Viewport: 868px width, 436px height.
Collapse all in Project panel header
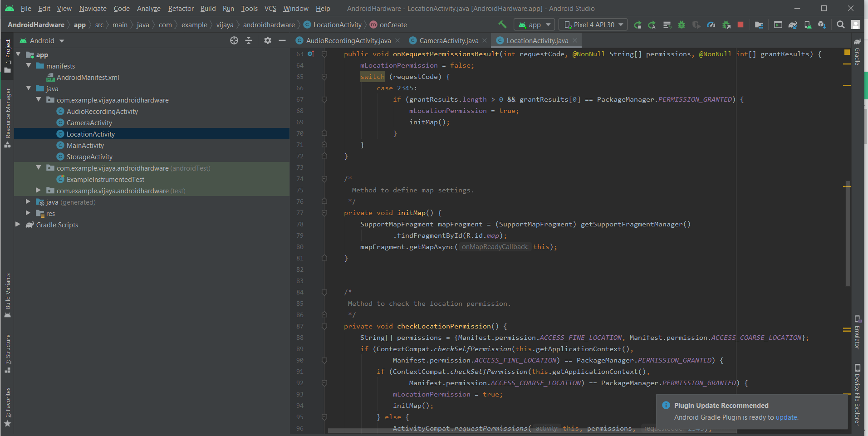[x=249, y=40]
